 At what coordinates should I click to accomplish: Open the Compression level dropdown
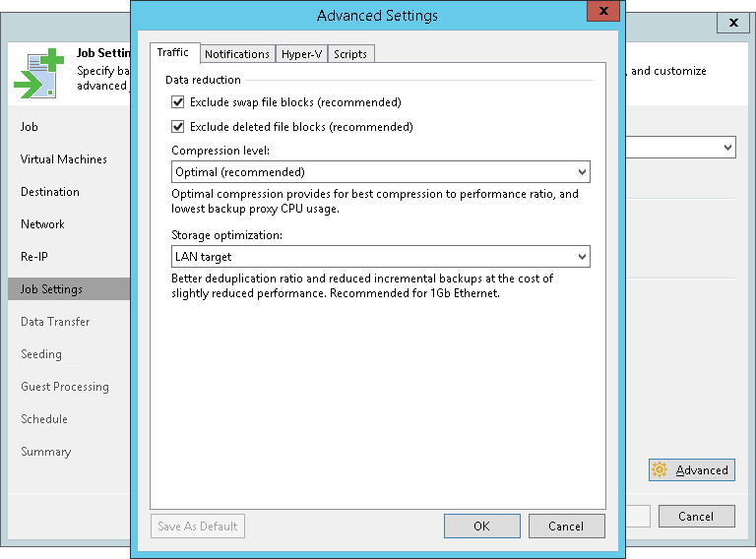coord(380,172)
